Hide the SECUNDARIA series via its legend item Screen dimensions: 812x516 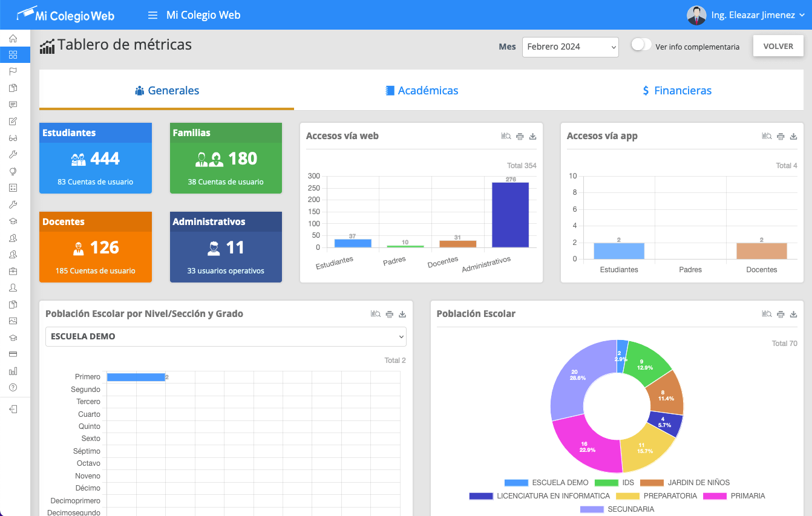pyautogui.click(x=617, y=509)
